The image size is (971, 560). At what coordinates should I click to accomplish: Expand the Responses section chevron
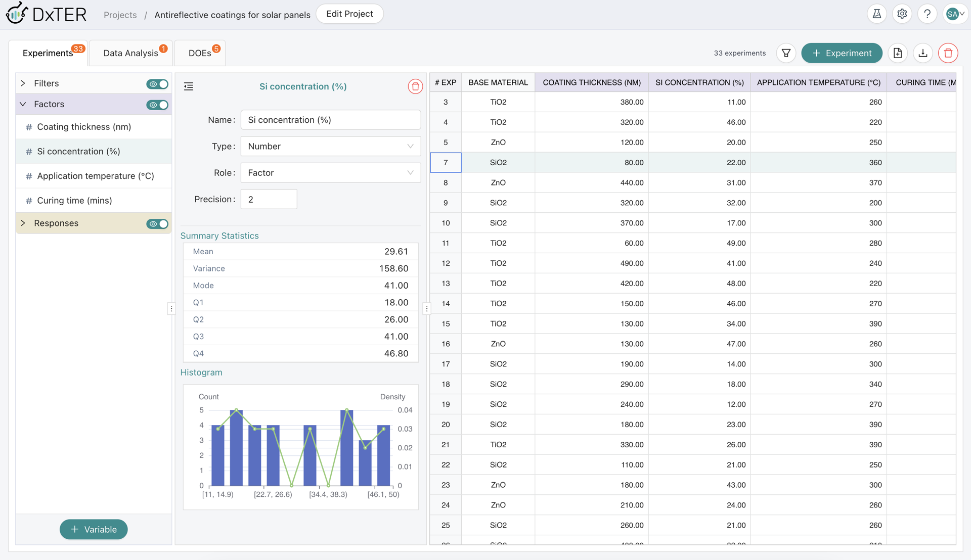(x=23, y=223)
